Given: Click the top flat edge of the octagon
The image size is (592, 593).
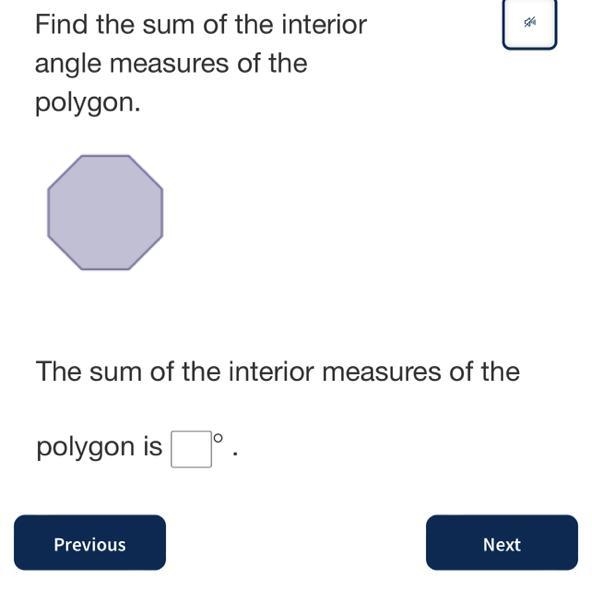Looking at the screenshot, I should (x=105, y=155).
